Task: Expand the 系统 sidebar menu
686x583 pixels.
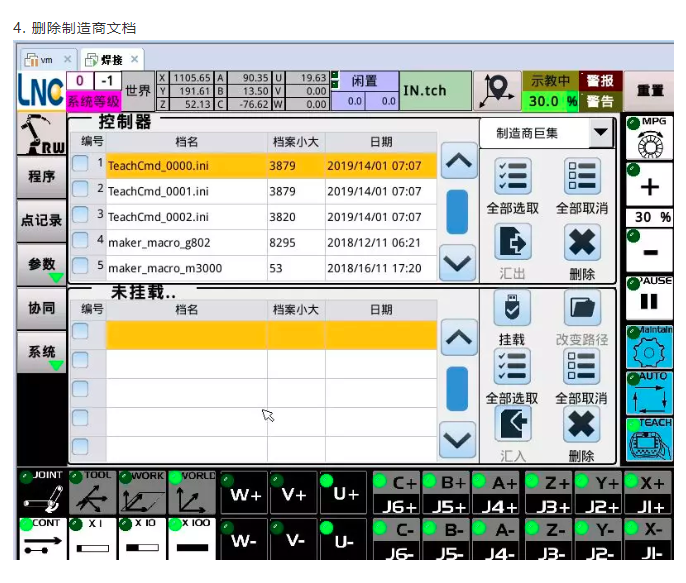Action: [41, 352]
